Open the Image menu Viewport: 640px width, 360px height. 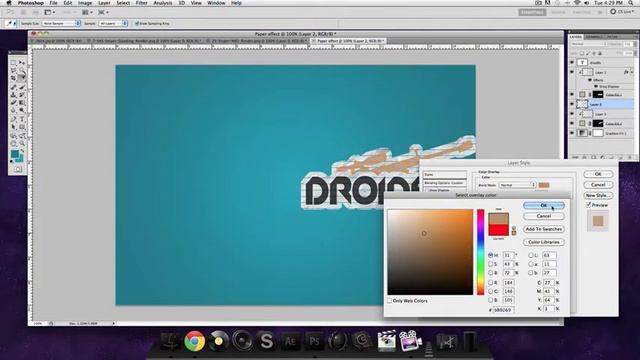point(85,3)
